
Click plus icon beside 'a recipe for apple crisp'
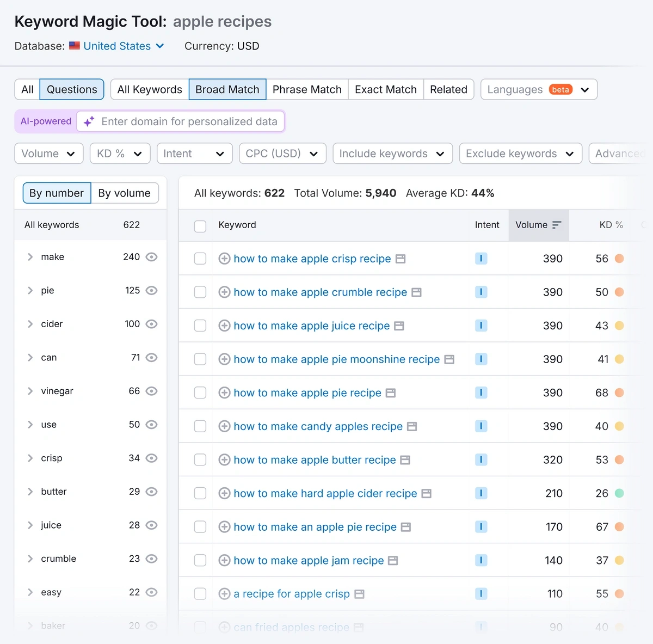tap(224, 594)
